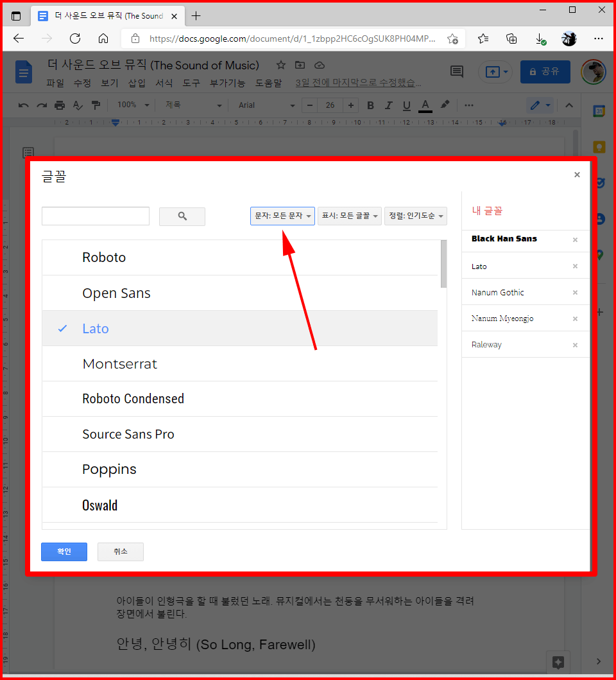Click the 취소 button
Screen dimensions: 616x680
(121, 552)
